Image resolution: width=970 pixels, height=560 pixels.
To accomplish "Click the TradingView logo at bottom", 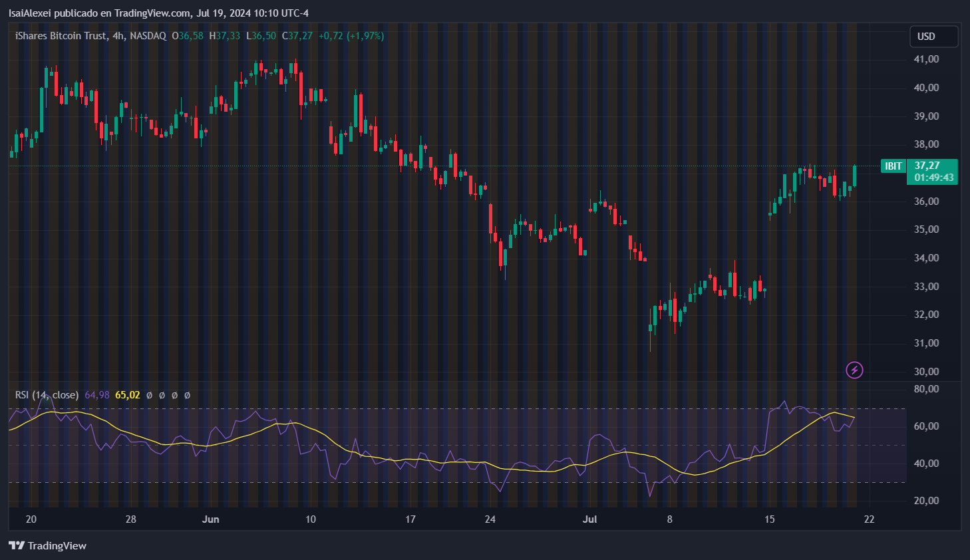I will pyautogui.click(x=47, y=546).
